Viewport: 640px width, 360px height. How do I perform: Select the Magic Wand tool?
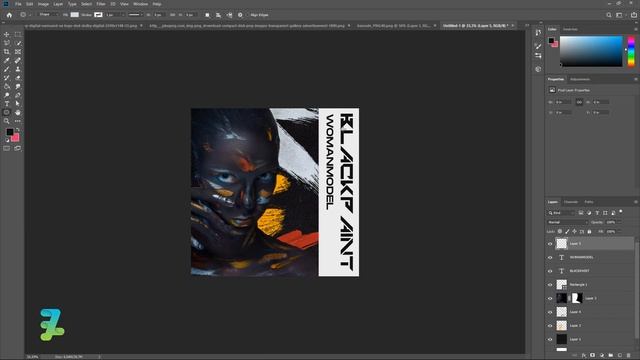[x=18, y=43]
